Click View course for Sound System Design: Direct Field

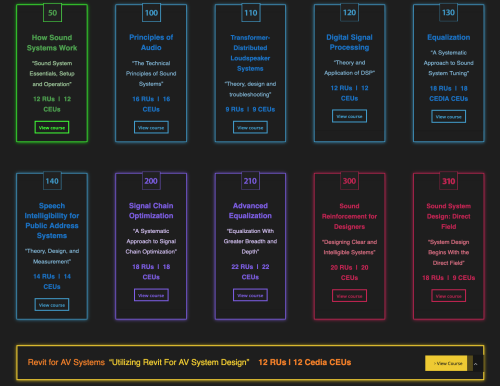448,296
